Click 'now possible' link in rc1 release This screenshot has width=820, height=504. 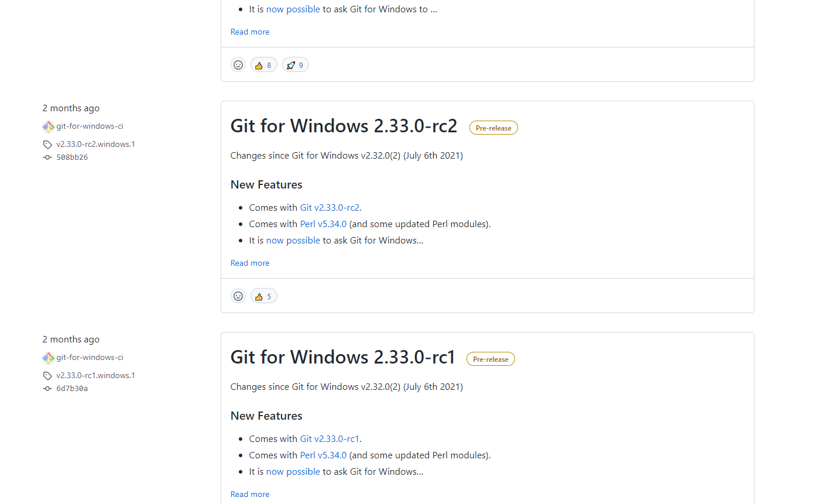(293, 471)
